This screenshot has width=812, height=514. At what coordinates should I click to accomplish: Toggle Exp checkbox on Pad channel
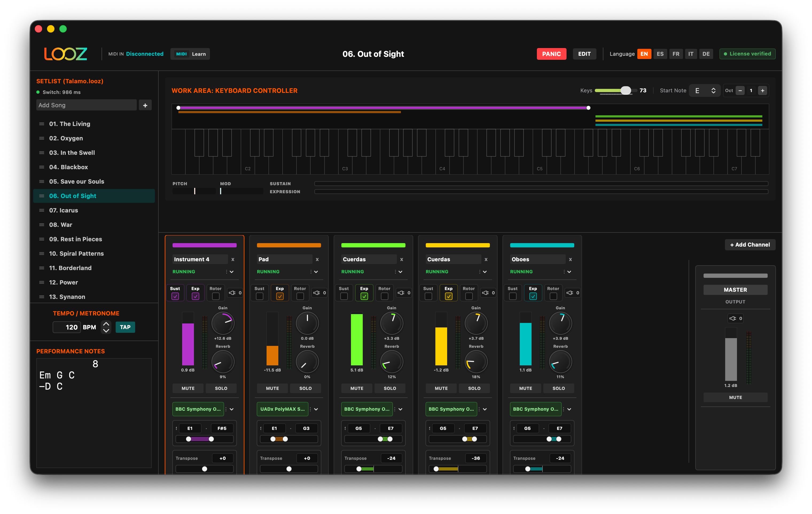(280, 296)
